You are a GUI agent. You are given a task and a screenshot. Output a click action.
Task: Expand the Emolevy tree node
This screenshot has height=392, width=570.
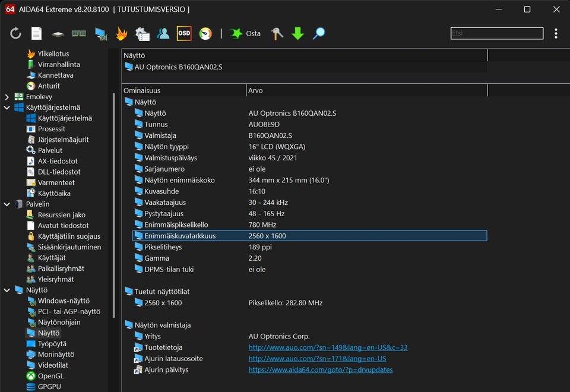tap(7, 97)
